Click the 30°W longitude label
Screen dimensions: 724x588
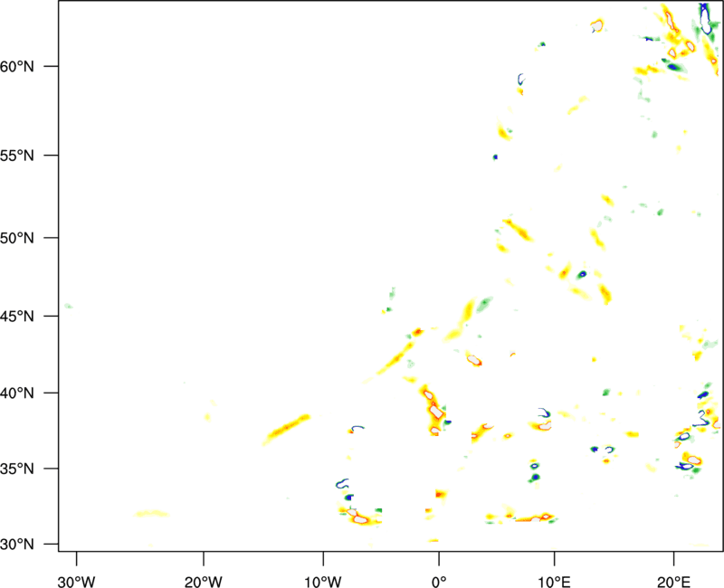click(x=76, y=582)
